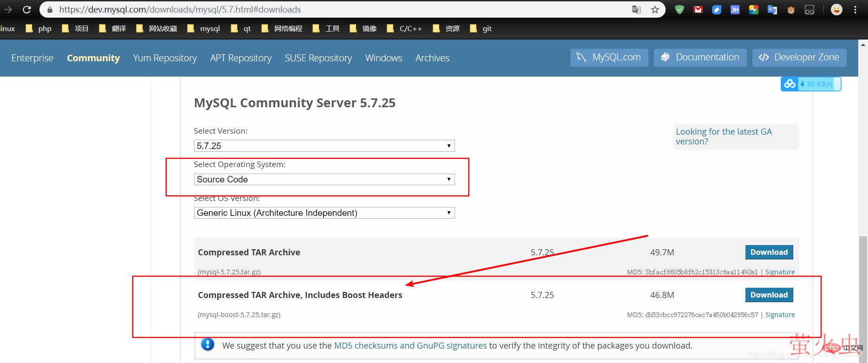This screenshot has height=363, width=868.
Task: Click the translate icon in the address bar
Action: coord(636,10)
